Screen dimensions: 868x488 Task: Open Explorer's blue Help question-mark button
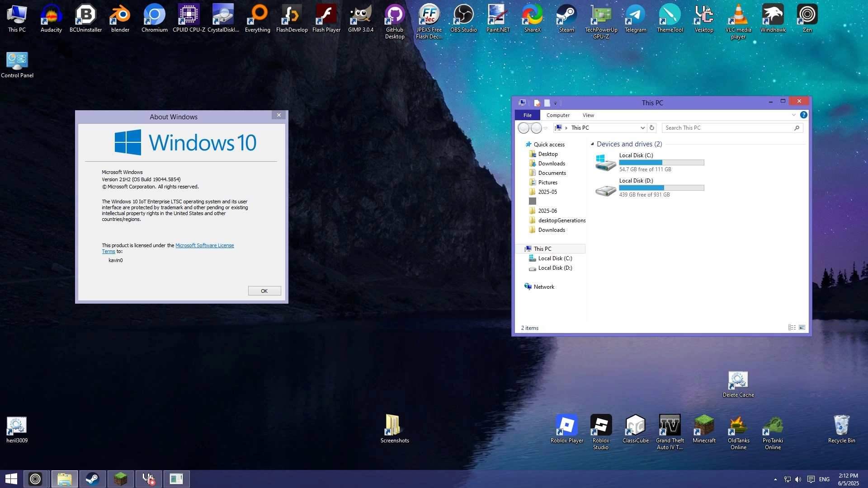(x=803, y=115)
